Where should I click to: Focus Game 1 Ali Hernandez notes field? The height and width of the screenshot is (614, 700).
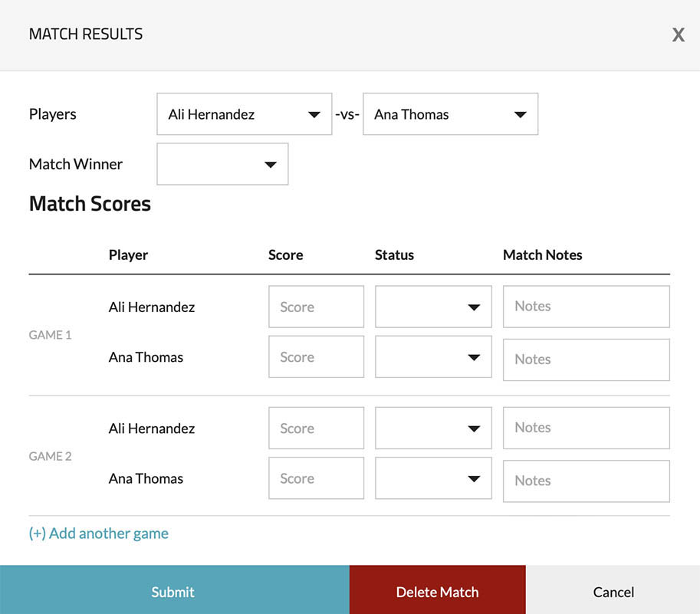586,307
